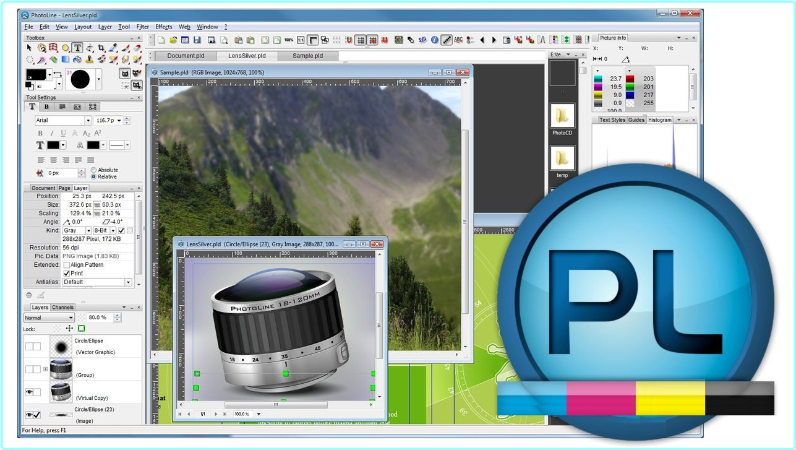Screen dimensions: 796x450
Task: Click the Save floppy disk toolbar icon
Action: [x=197, y=40]
